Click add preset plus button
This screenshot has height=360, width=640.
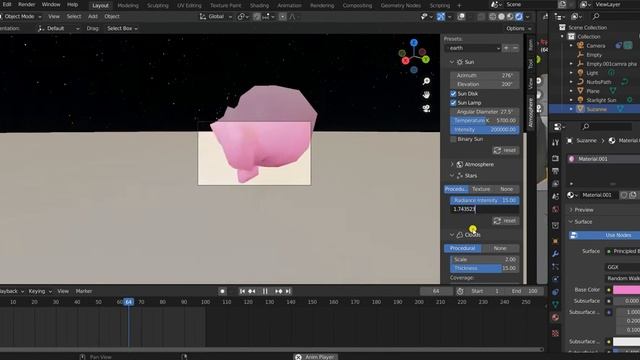pyautogui.click(x=506, y=48)
